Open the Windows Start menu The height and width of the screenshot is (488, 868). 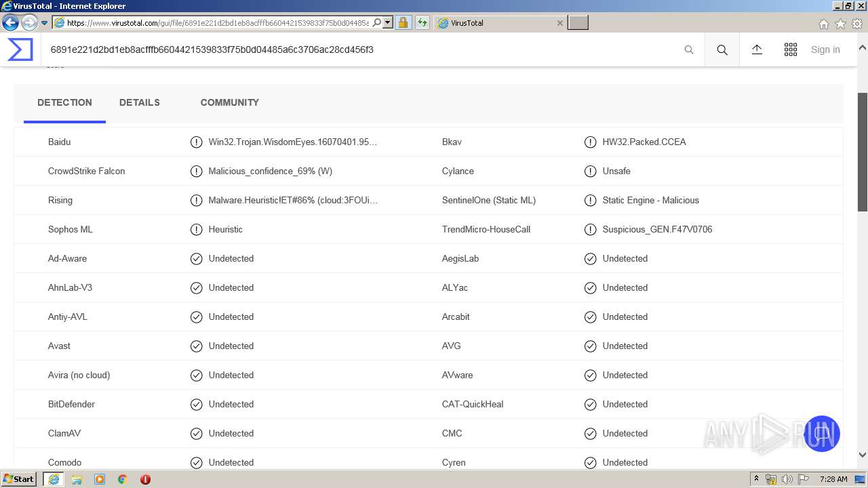pyautogui.click(x=19, y=479)
